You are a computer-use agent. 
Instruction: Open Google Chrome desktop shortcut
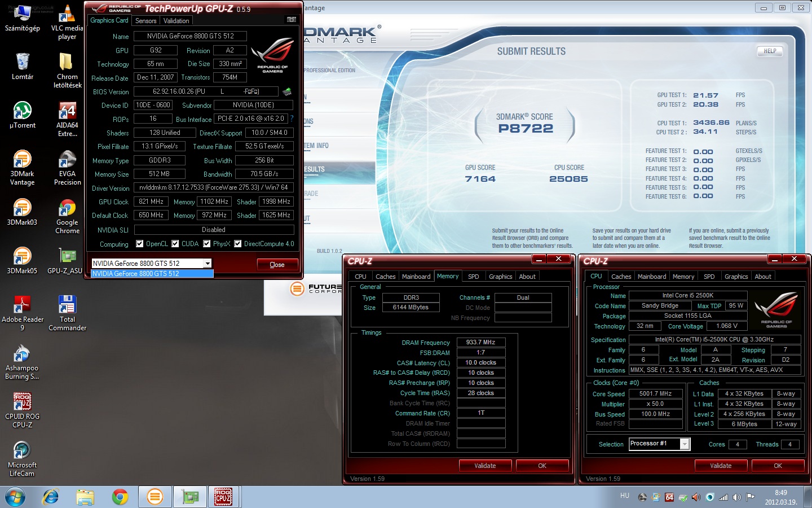coord(67,217)
